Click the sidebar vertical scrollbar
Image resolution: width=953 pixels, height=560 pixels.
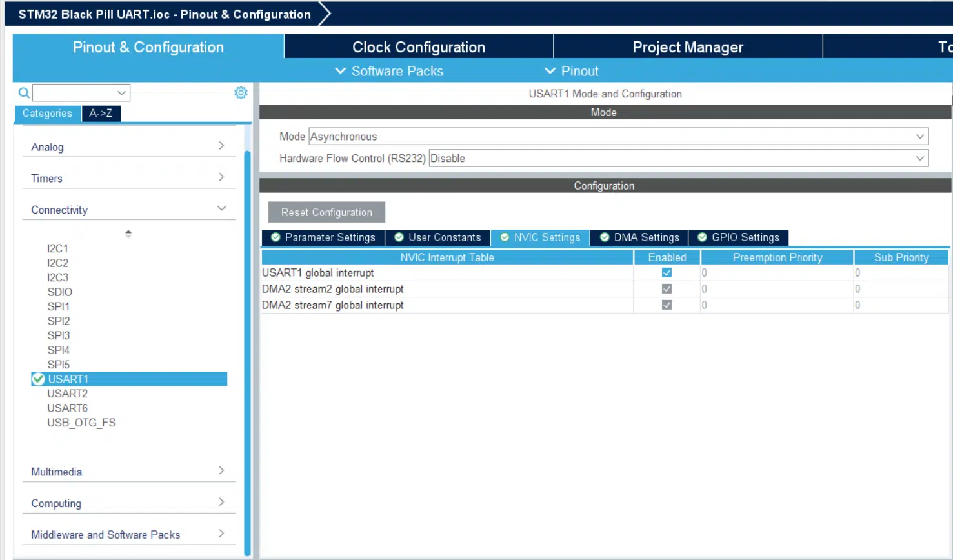point(248,352)
